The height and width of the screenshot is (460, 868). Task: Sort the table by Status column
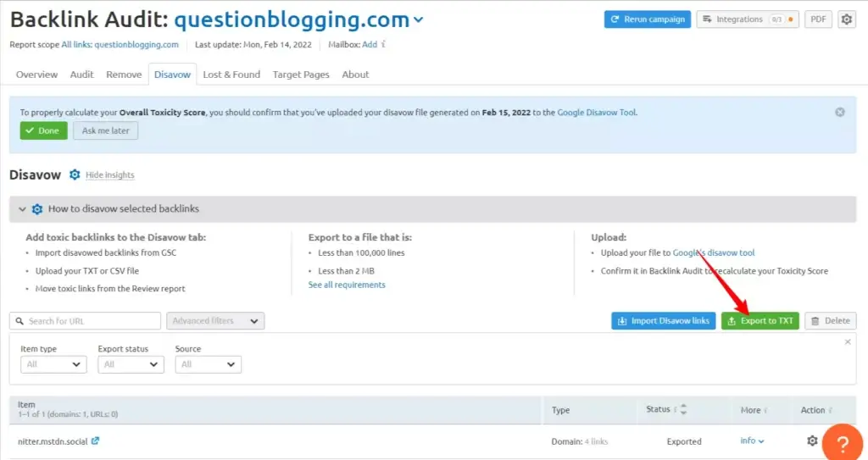681,410
